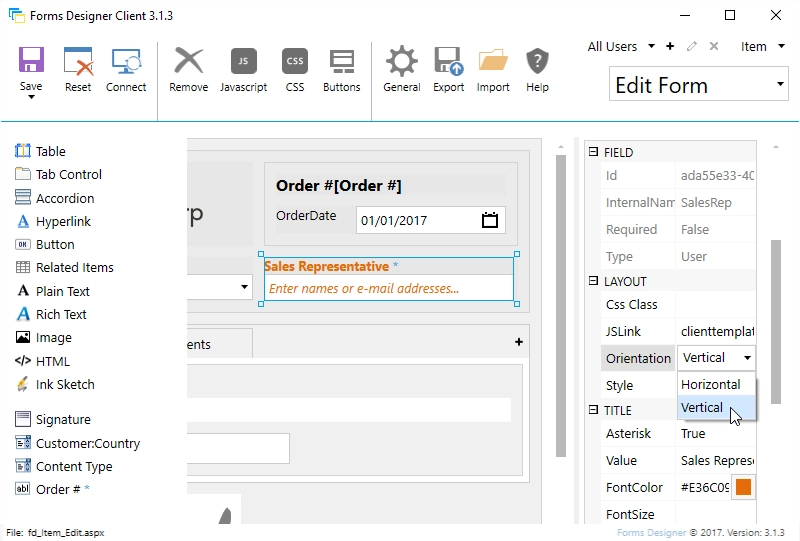Export the form
The height and width of the screenshot is (541, 800).
tap(448, 62)
